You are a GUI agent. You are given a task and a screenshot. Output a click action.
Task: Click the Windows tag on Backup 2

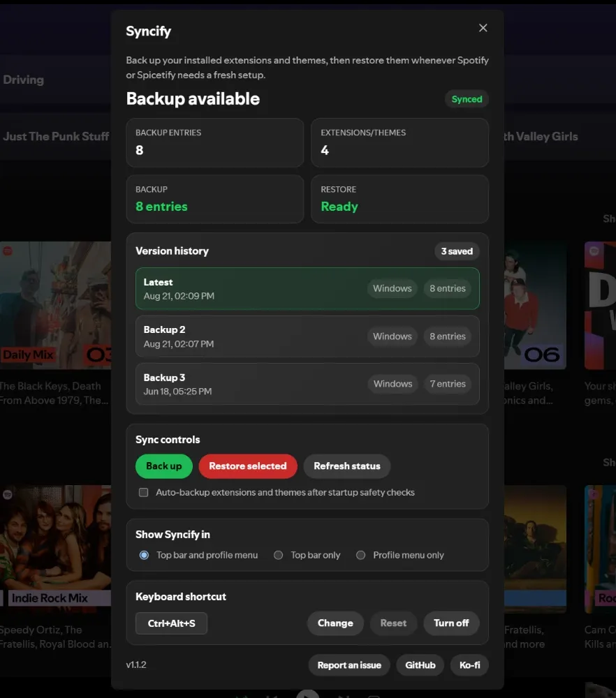coord(393,336)
